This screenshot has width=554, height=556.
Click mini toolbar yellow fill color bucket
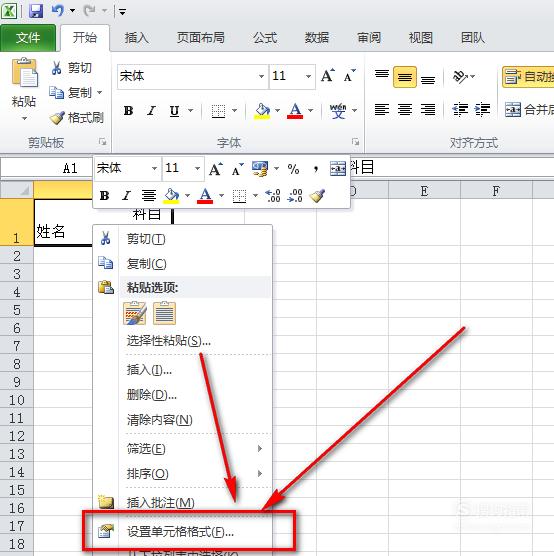172,196
